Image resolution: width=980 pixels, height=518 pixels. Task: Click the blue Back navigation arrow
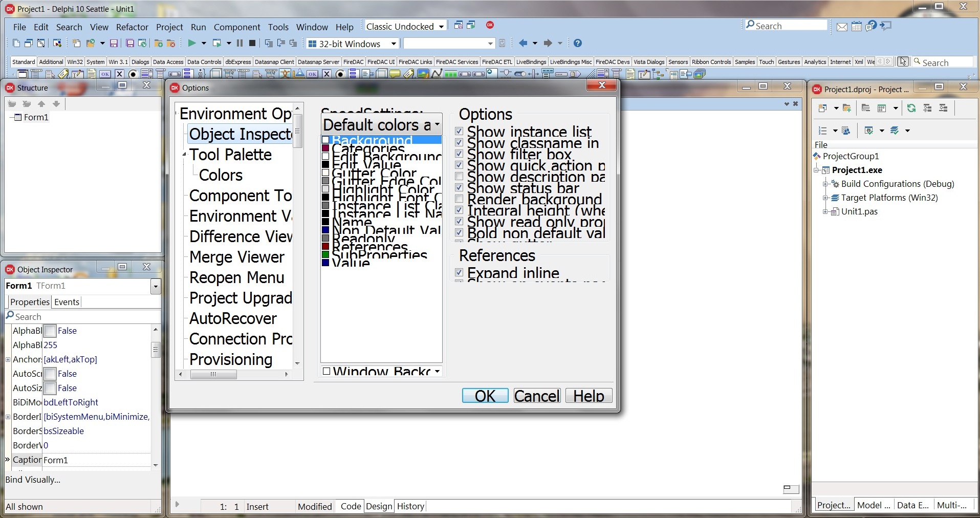[x=522, y=44]
